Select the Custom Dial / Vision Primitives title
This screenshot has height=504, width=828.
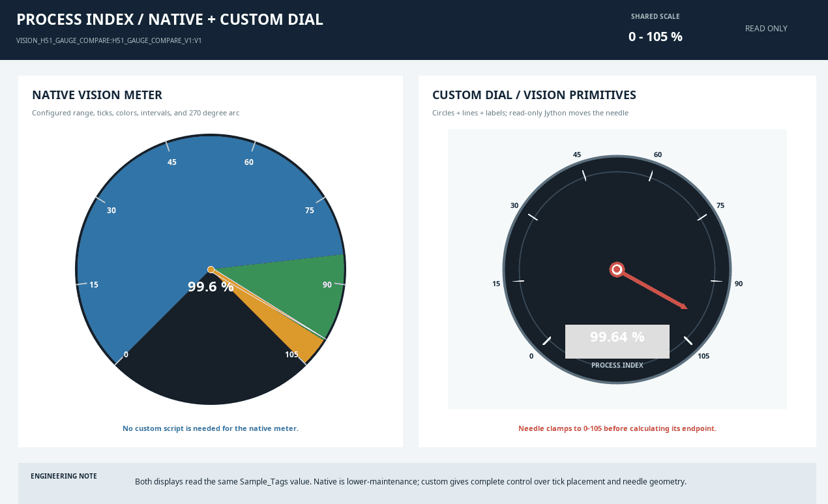(534, 95)
